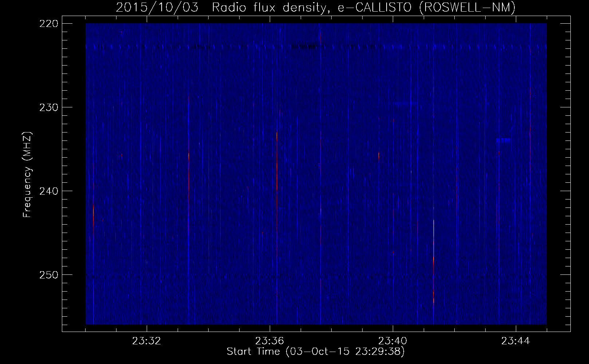Screen dimensions: 589x364
Task: Click the 220 frequency tick label
Action: click(x=48, y=23)
